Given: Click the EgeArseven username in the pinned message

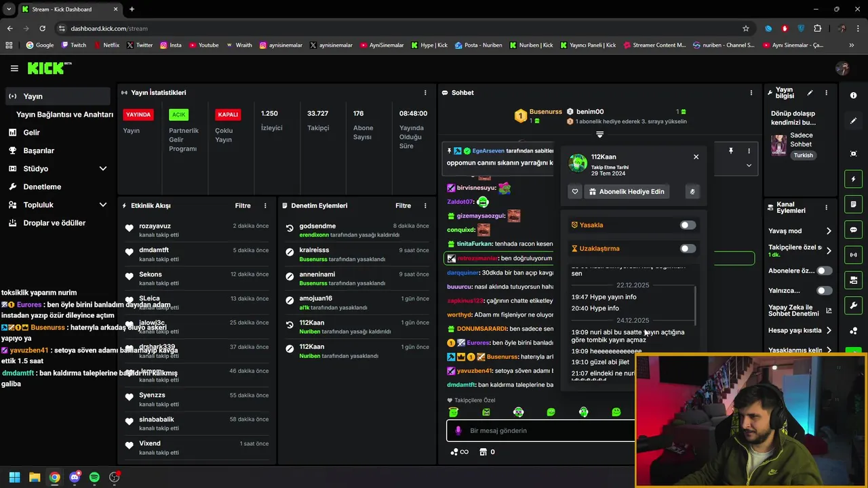Looking at the screenshot, I should coord(488,150).
